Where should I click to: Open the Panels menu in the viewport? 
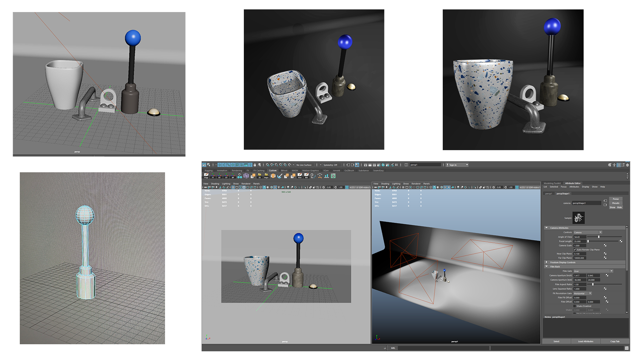256,184
